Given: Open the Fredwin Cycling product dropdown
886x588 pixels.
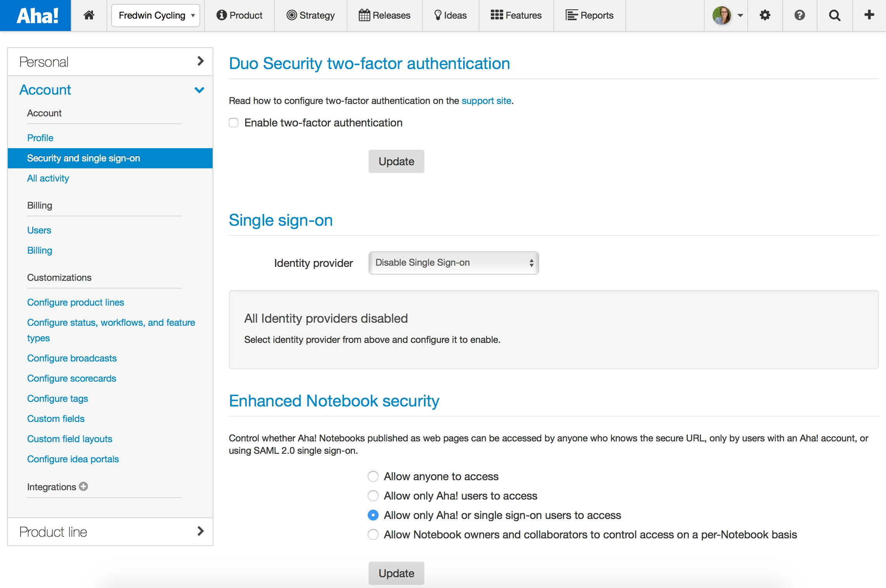Looking at the screenshot, I should click(156, 16).
